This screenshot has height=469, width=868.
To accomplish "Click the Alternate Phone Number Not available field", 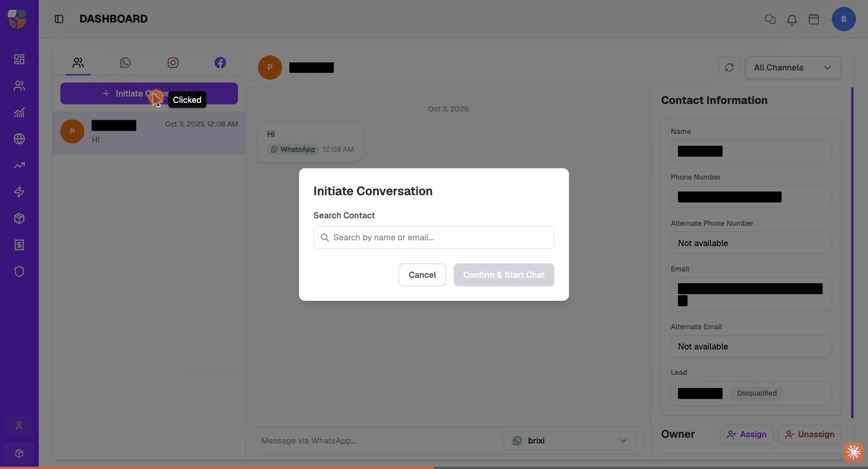I will [751, 243].
